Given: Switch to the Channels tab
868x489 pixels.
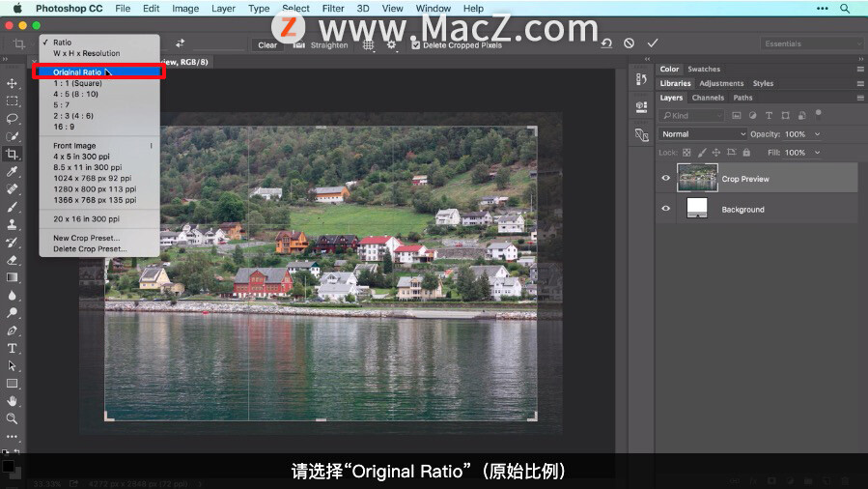Looking at the screenshot, I should pos(708,98).
